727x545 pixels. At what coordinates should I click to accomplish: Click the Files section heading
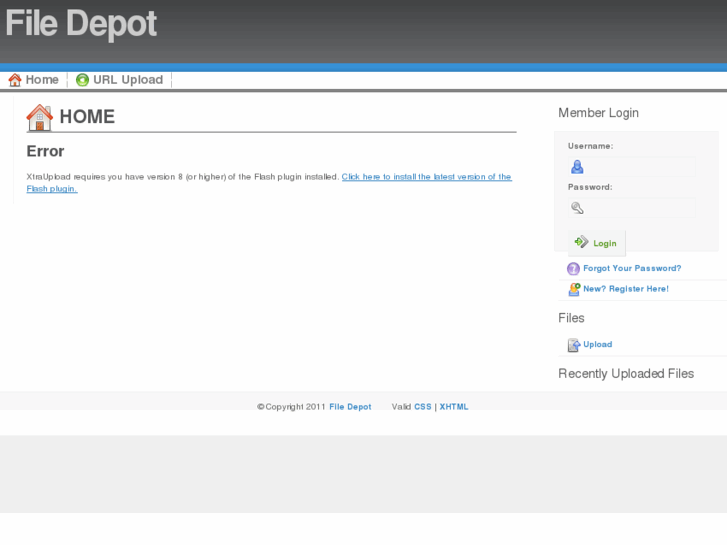pos(571,318)
